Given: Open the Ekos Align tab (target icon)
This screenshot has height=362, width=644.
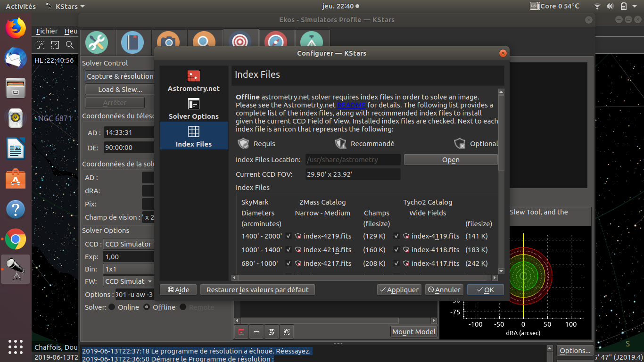Looking at the screenshot, I should [240, 41].
